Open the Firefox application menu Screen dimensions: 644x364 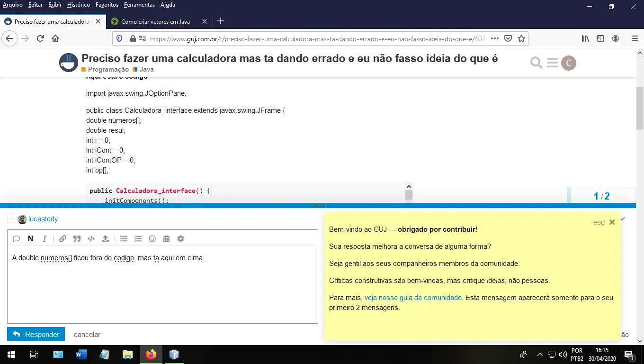(x=635, y=39)
